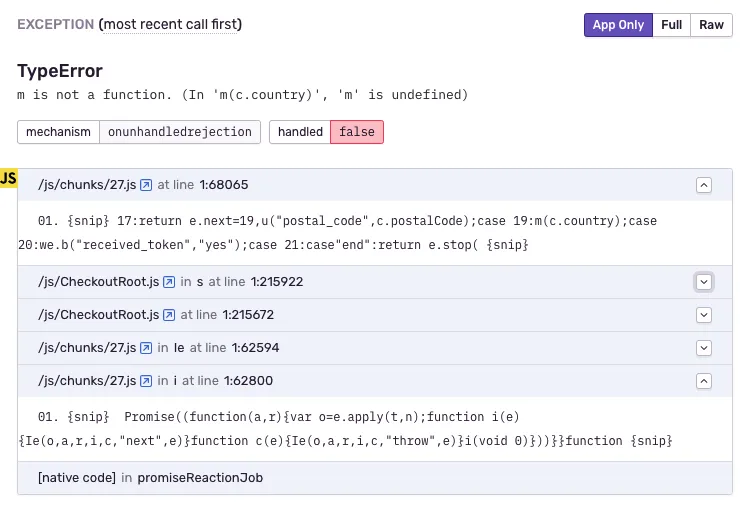
Task: Switch stack trace view to Full
Action: [x=672, y=25]
